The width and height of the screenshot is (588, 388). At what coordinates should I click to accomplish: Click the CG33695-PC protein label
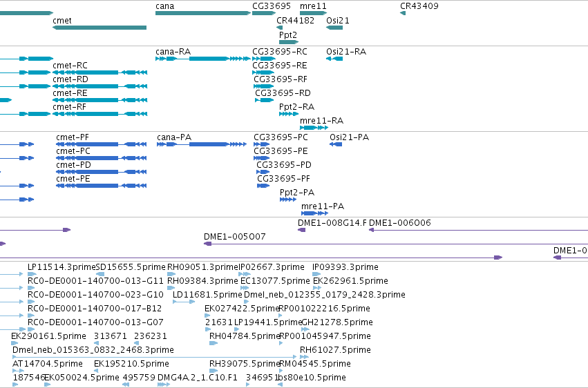(x=281, y=137)
